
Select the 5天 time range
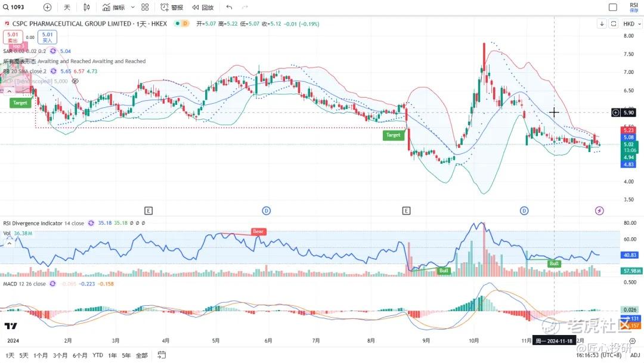pos(24,355)
